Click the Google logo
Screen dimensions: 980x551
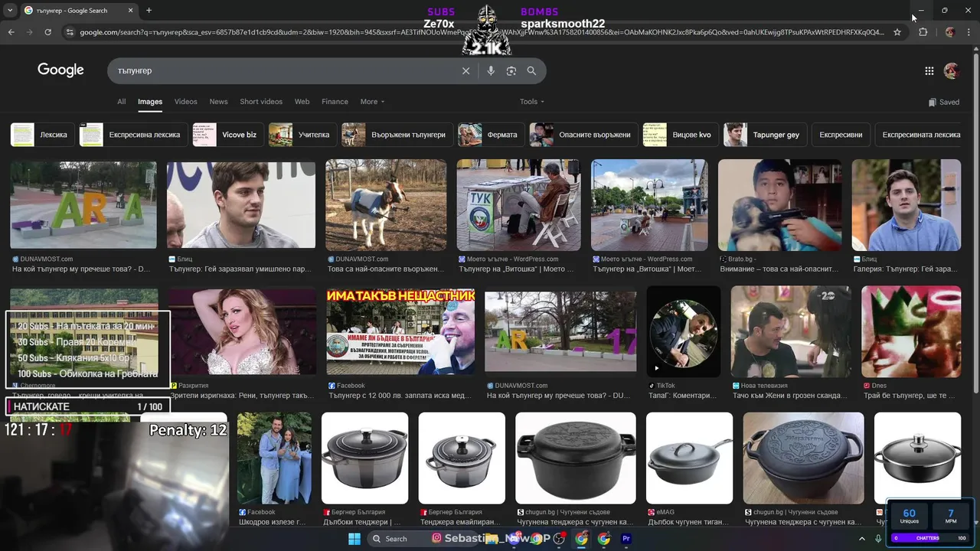point(60,70)
